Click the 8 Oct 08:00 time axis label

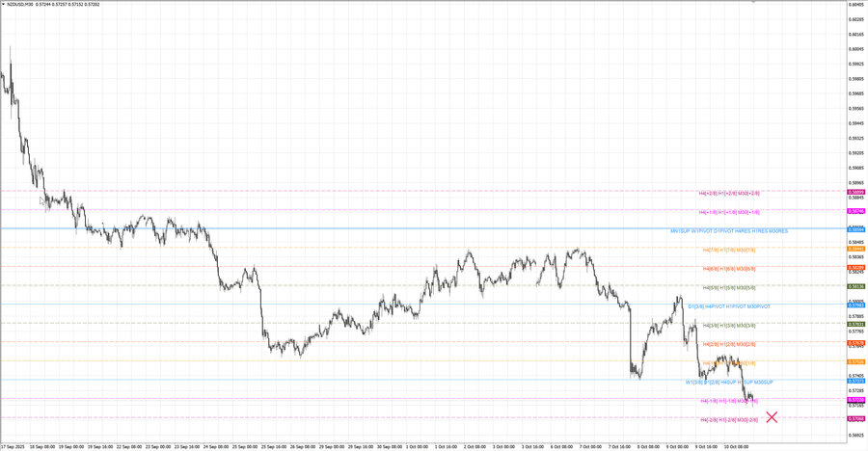pyautogui.click(x=649, y=446)
